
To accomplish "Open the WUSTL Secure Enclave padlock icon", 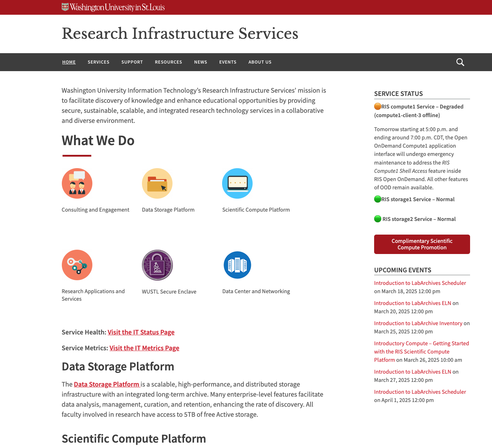I will (157, 265).
